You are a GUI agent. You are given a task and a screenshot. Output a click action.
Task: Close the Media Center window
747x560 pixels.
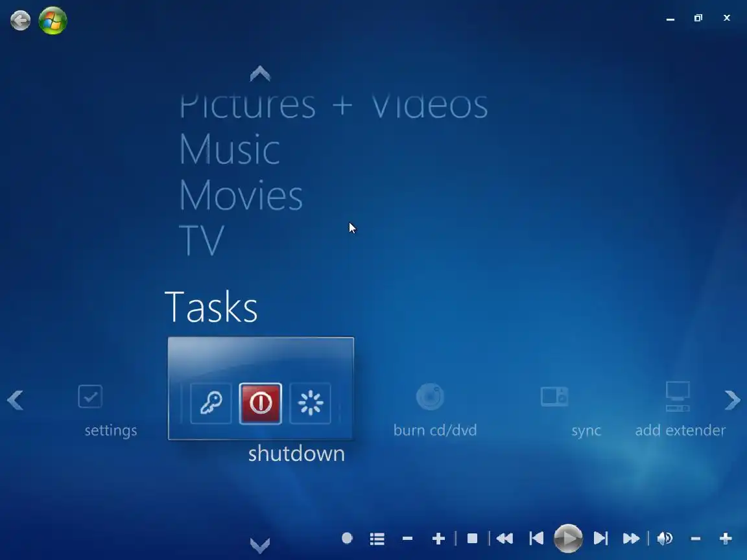(726, 18)
